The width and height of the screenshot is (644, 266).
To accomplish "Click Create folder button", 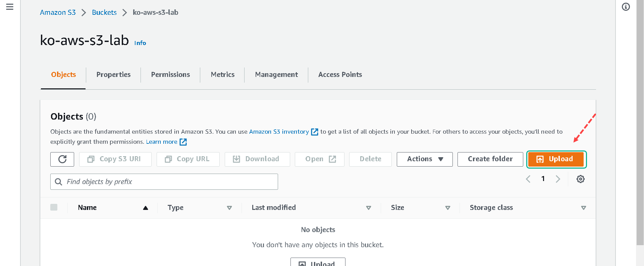I will 490,159.
